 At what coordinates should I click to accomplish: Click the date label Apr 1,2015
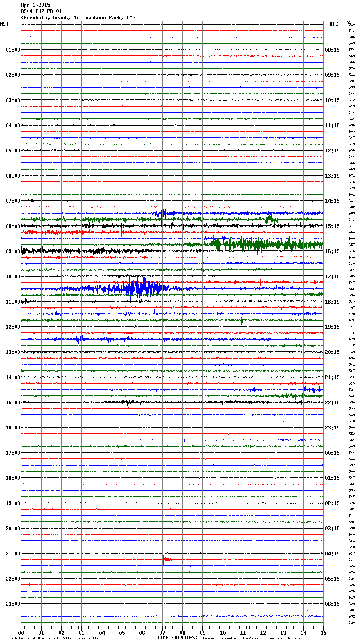coord(35,5)
